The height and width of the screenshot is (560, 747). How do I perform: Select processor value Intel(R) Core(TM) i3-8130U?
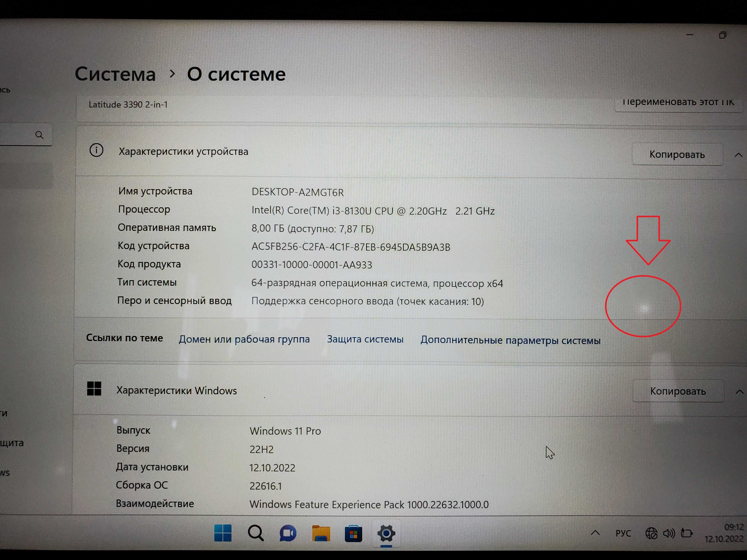pos(373,211)
